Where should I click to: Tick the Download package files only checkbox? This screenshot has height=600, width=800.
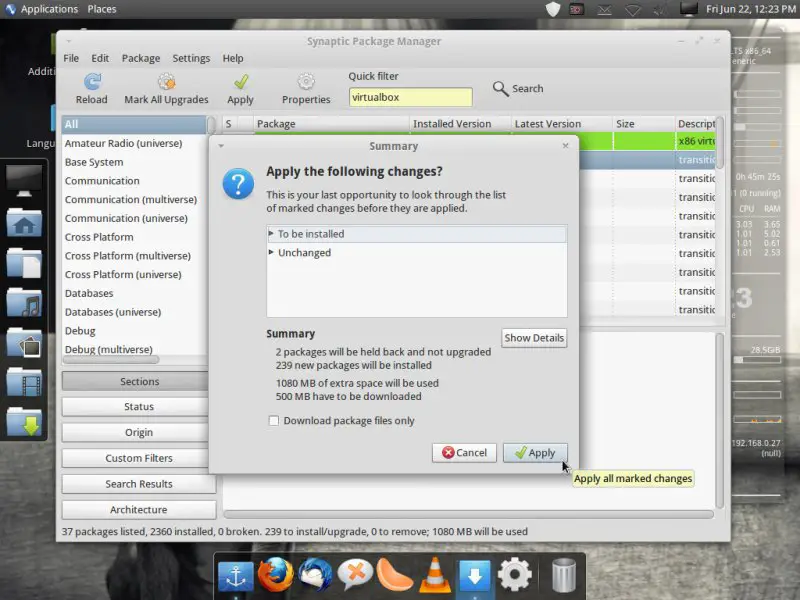274,421
